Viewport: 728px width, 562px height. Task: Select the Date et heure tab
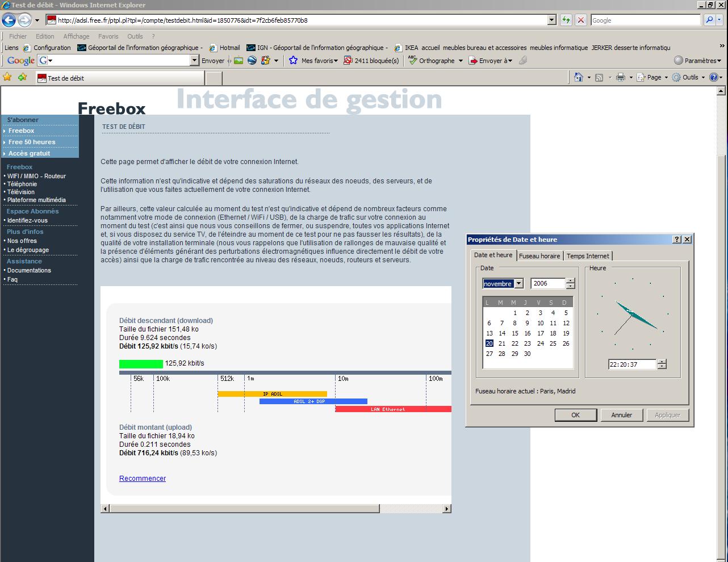493,255
